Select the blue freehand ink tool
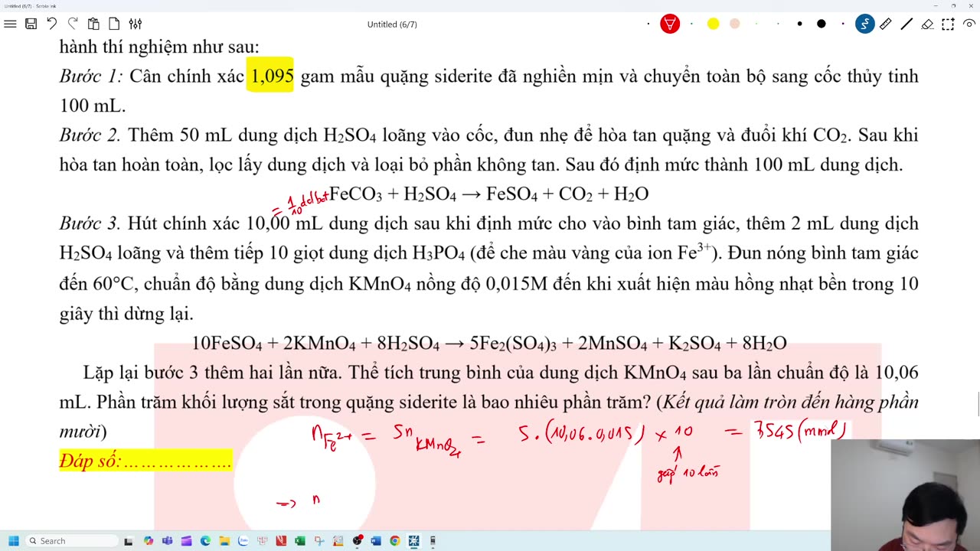Viewport: 980px width, 551px height. (x=865, y=24)
